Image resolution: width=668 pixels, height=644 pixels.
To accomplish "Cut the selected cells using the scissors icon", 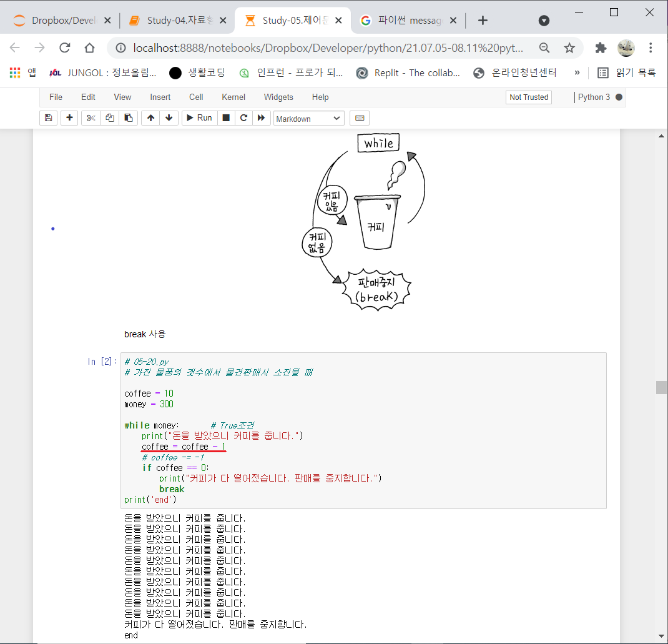I will [91, 118].
